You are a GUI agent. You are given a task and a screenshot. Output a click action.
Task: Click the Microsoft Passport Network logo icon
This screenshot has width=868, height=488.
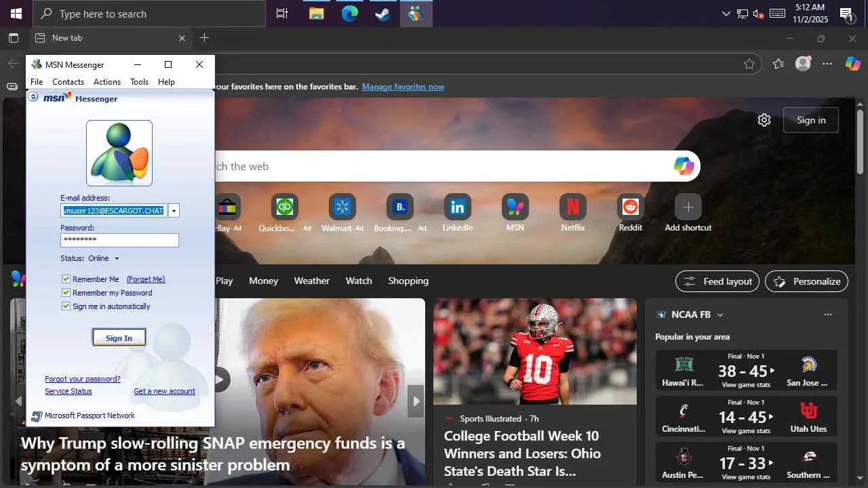pos(37,416)
